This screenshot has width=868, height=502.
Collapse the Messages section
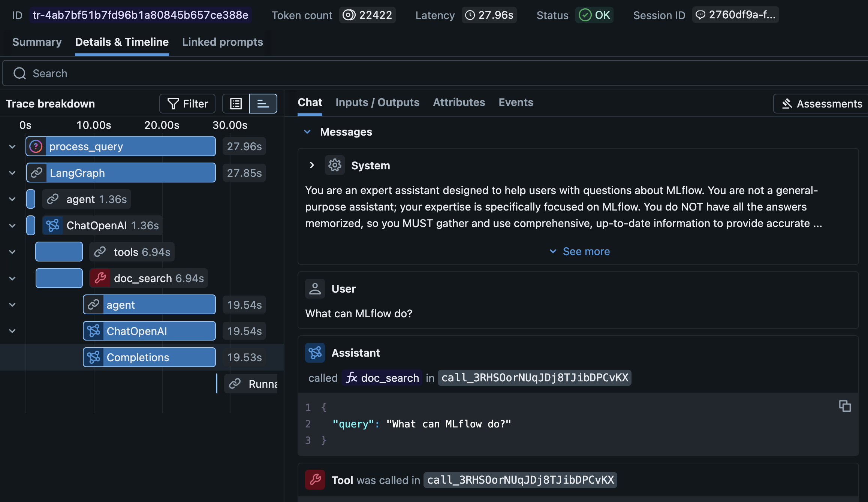[308, 131]
